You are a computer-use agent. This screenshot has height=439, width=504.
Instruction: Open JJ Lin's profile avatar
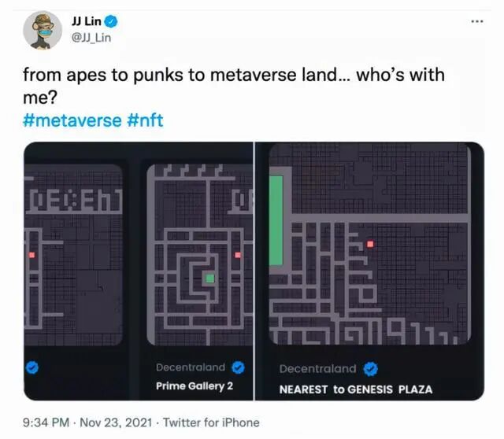tap(42, 31)
